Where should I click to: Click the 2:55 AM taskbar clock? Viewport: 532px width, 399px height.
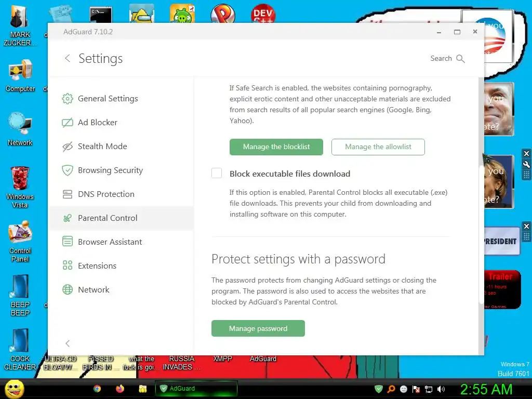point(486,389)
